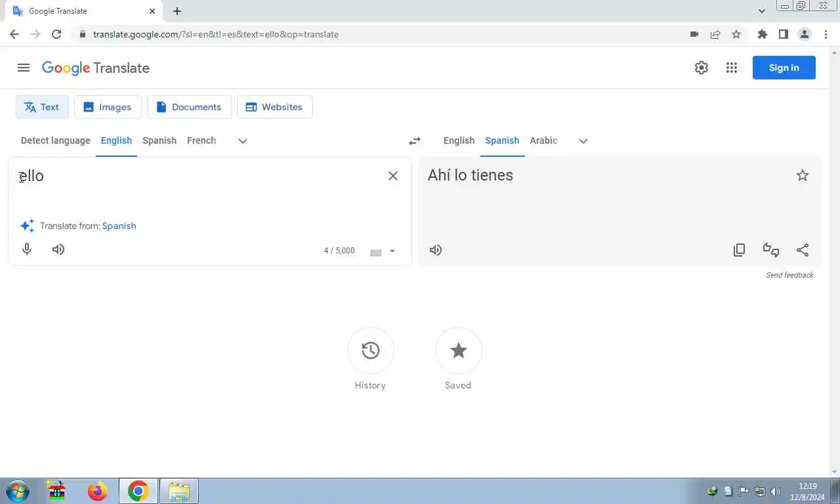Select Spanish as source language
Viewport: 840px width, 504px height.
pos(159,140)
